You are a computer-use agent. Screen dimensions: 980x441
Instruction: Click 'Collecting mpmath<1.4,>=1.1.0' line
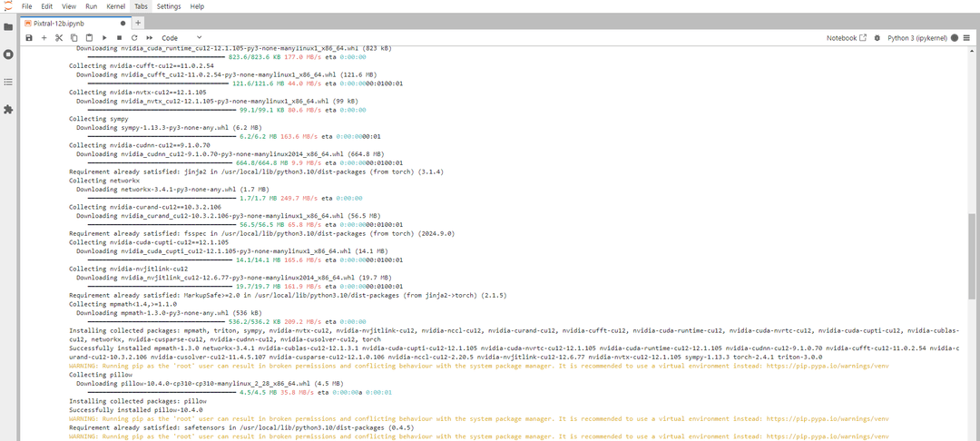pyautogui.click(x=124, y=304)
